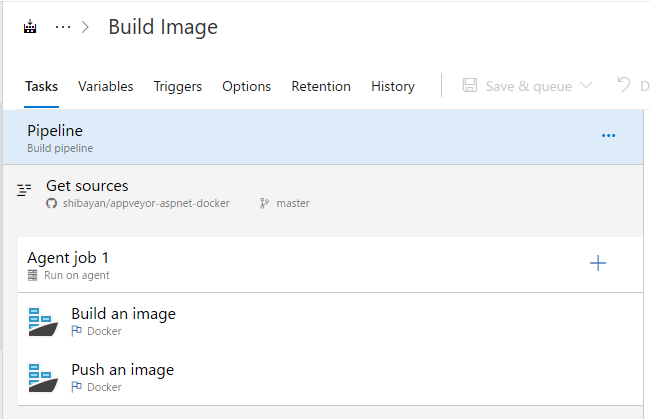650x419 pixels.
Task: Open the Retention tab
Action: coord(321,86)
